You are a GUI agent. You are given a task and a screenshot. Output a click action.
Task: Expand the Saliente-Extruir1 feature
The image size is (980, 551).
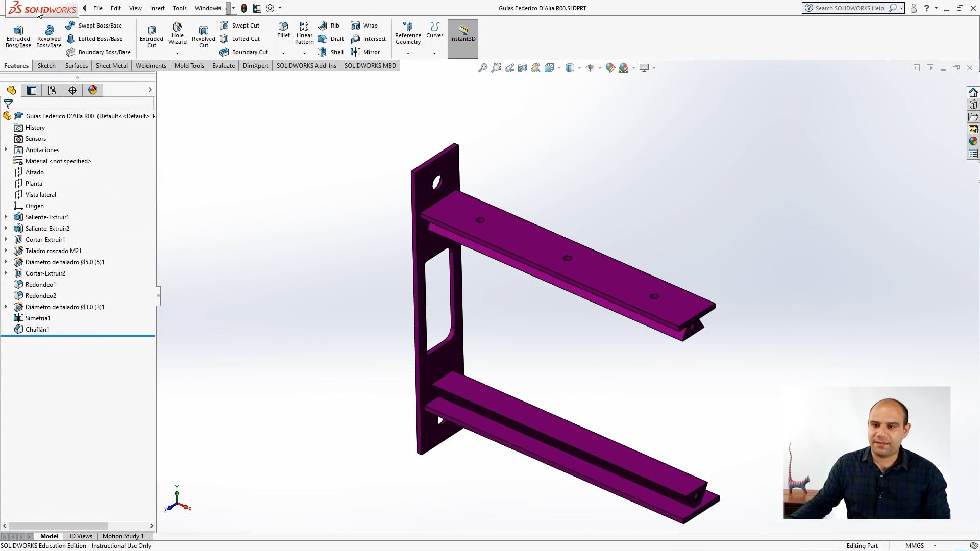click(x=6, y=217)
